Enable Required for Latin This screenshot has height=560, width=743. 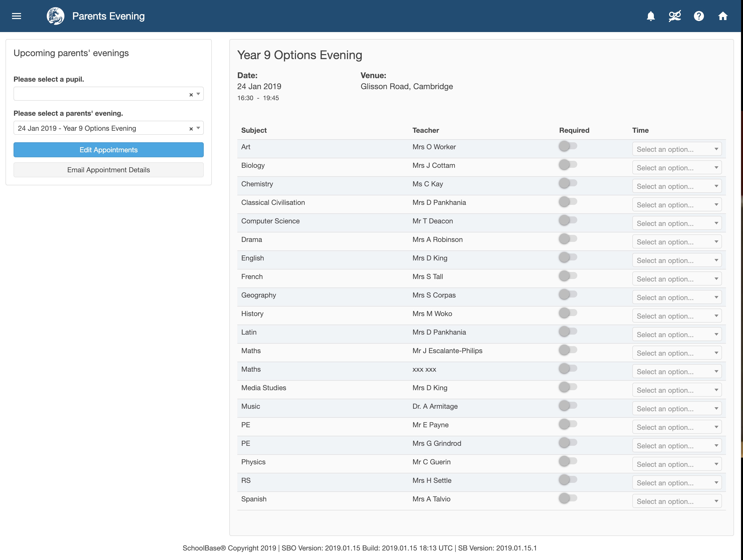click(568, 331)
